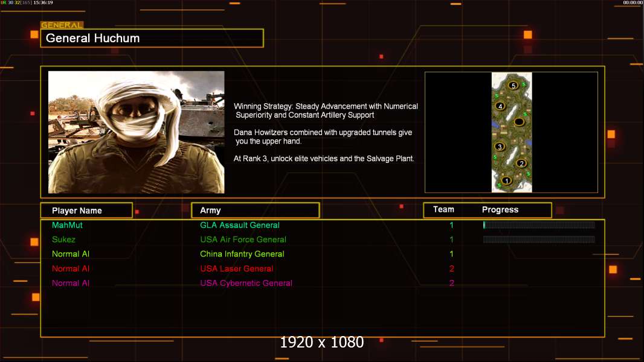Click the Dana Howitzers tip text
The width and height of the screenshot is (644, 362).
click(x=323, y=136)
